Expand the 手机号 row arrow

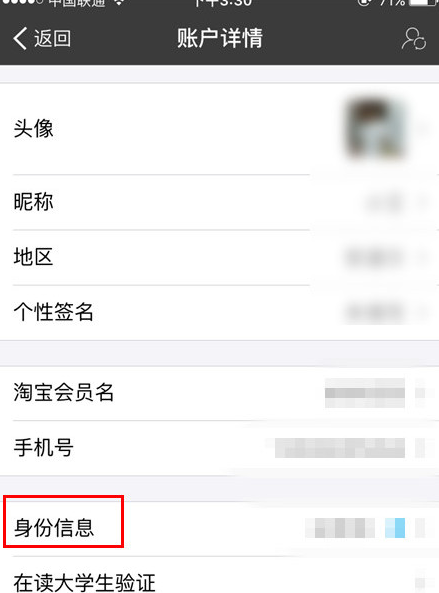(420, 448)
